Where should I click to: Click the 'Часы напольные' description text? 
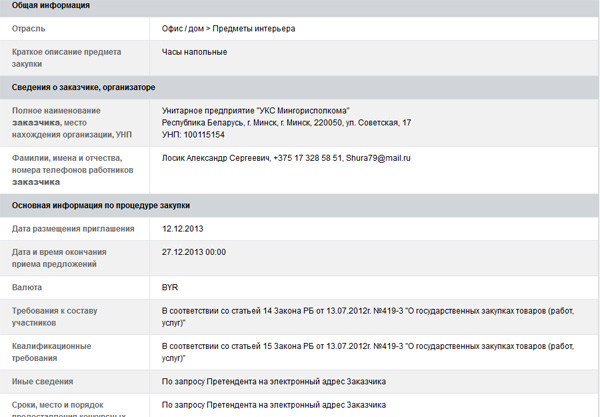194,52
